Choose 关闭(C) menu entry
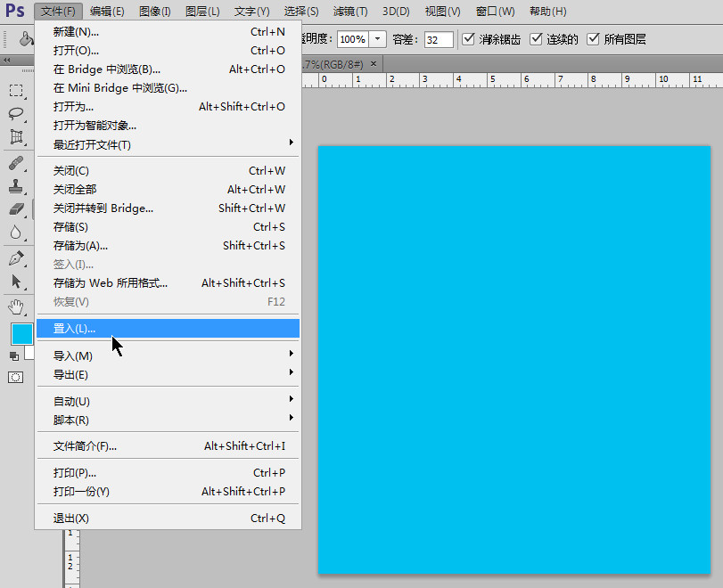The width and height of the screenshot is (723, 588). coord(168,171)
